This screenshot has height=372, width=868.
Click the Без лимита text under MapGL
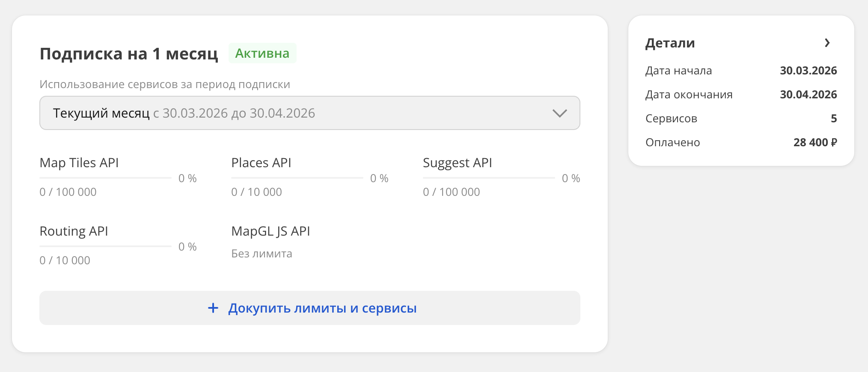[x=262, y=254]
